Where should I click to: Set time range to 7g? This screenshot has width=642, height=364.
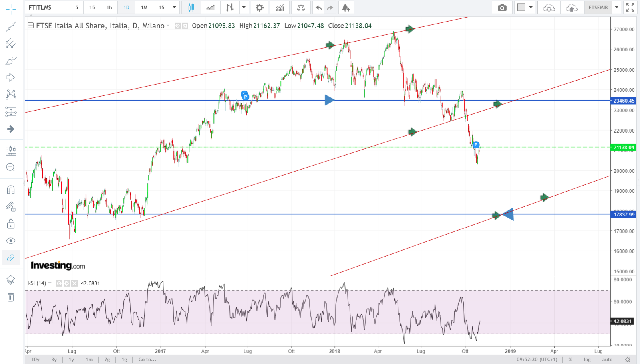click(x=107, y=360)
